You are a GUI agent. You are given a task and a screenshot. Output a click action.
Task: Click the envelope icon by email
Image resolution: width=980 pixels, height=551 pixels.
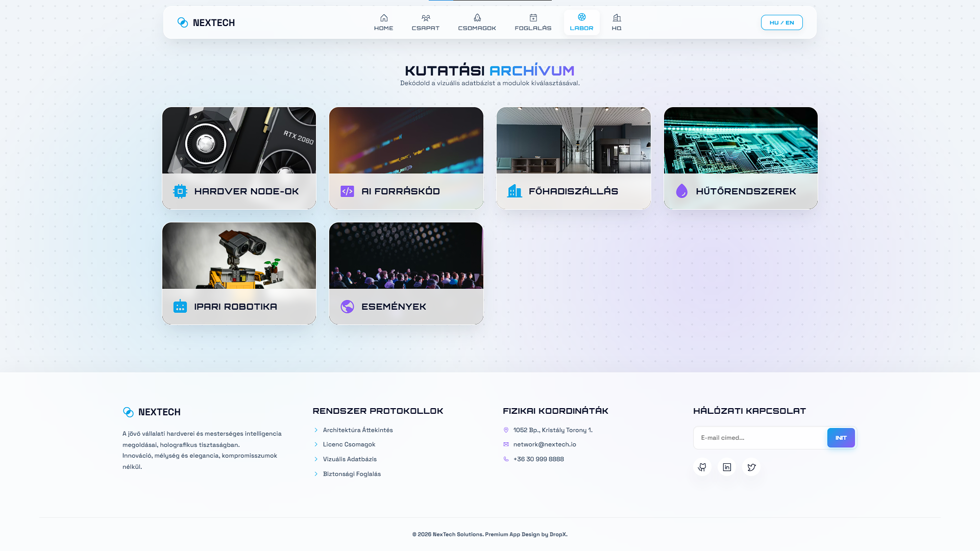(x=506, y=444)
